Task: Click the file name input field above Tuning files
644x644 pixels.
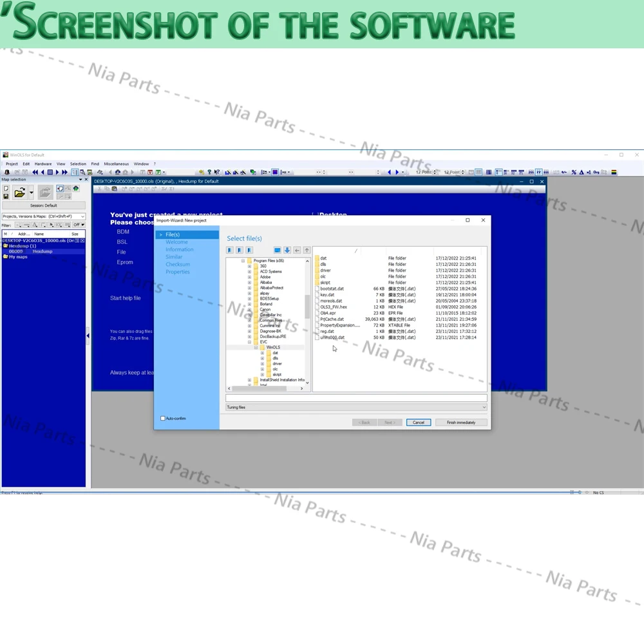Action: click(x=356, y=398)
